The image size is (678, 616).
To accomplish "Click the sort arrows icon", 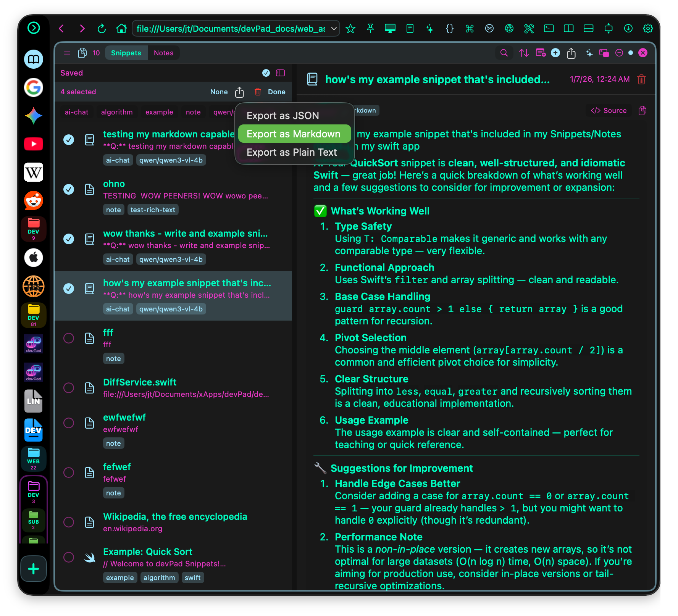I will [524, 53].
